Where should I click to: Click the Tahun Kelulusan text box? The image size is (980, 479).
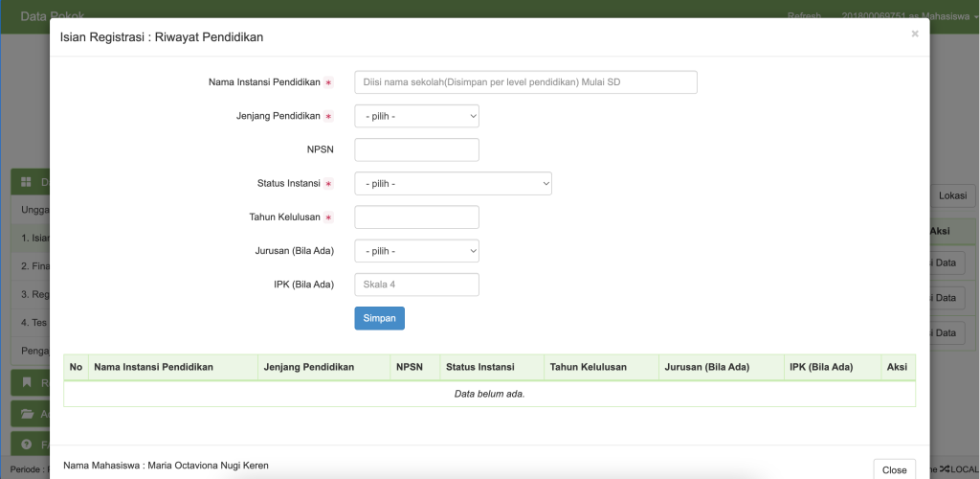click(416, 217)
